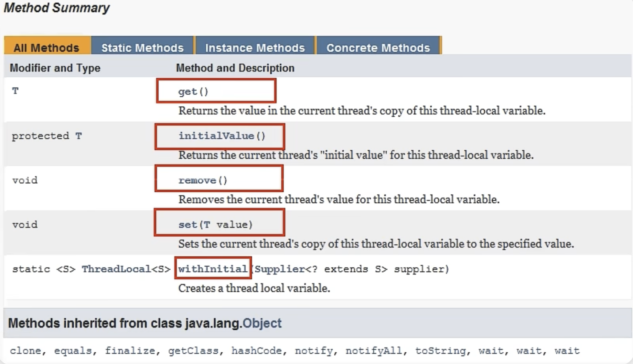Open the inherited equals method

(73, 351)
